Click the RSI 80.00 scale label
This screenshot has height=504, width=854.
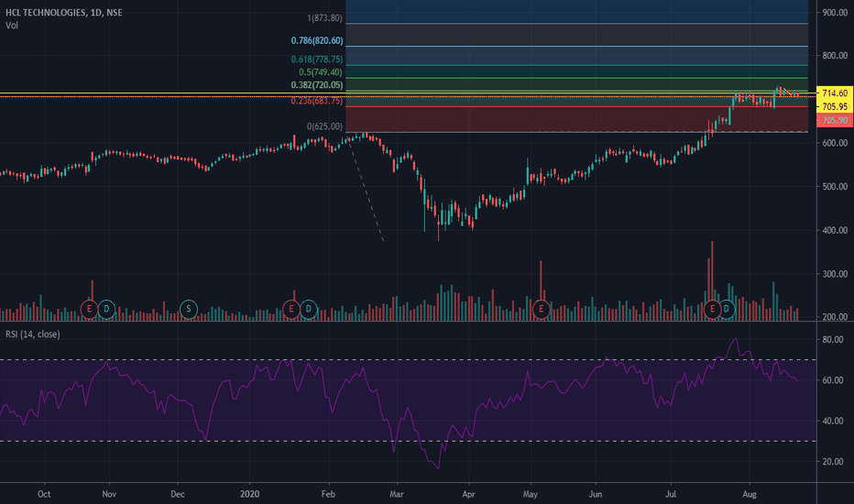click(x=833, y=339)
